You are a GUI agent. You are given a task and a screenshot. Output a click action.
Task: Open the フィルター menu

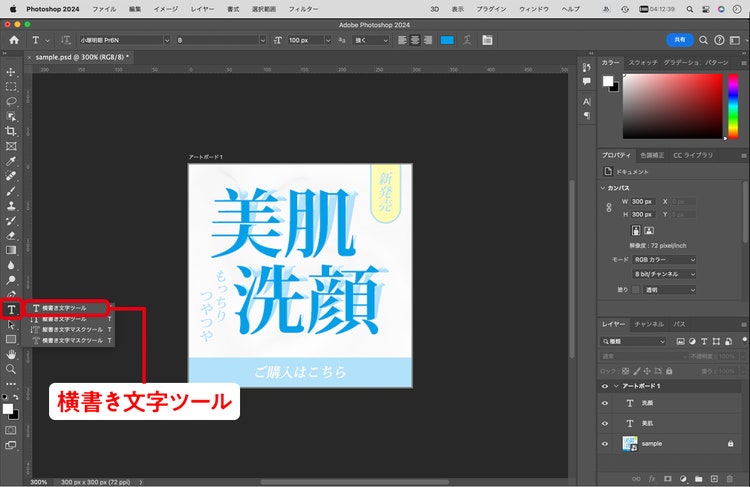coord(303,9)
